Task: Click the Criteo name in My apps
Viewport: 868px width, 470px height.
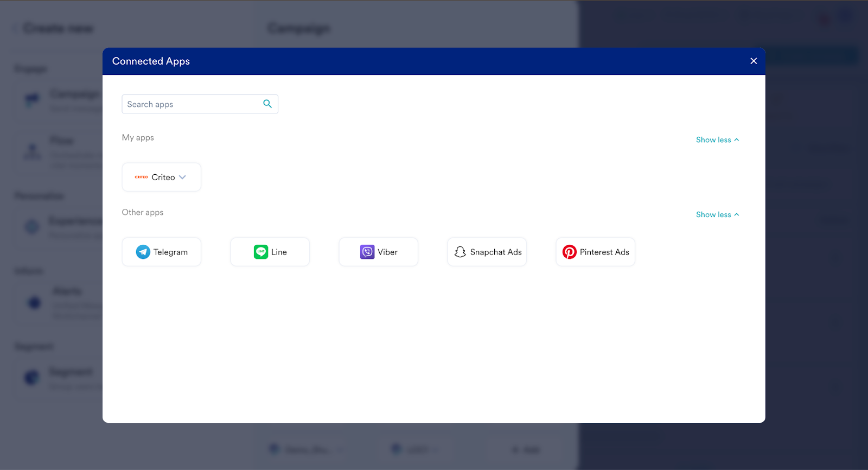Action: [163, 177]
